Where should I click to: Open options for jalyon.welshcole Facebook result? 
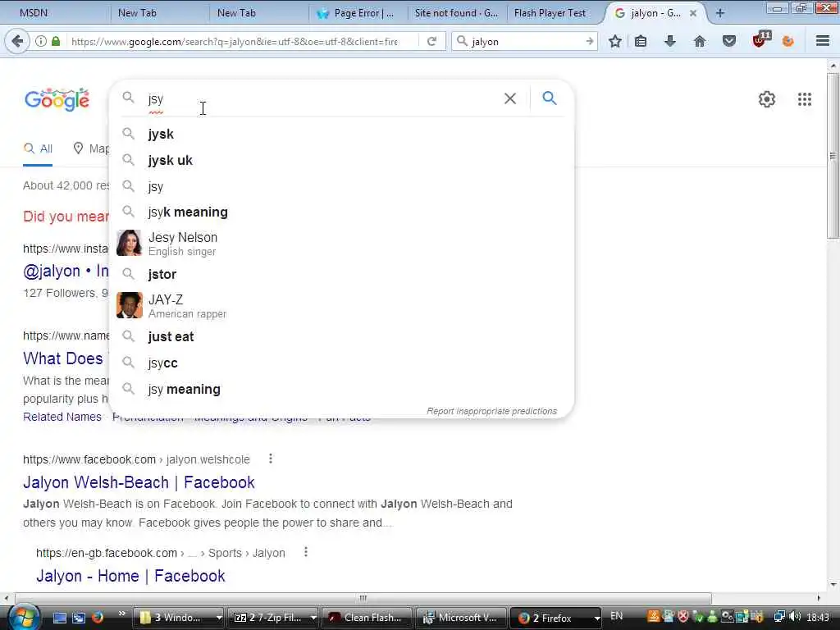pos(271,459)
